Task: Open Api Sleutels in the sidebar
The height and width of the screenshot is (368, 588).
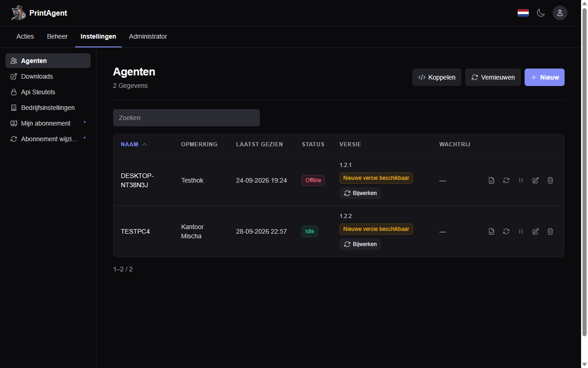Action: tap(48, 92)
